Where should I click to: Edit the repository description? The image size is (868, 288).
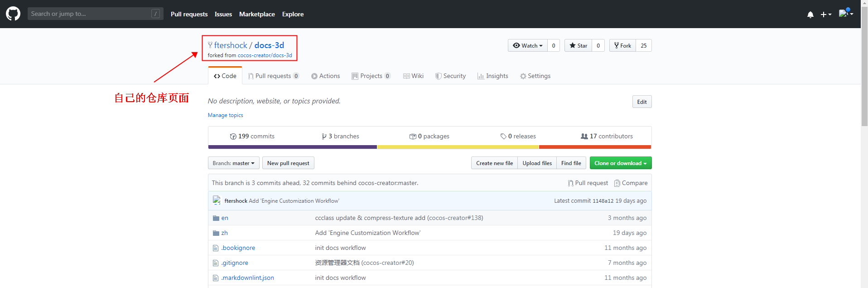click(x=642, y=102)
